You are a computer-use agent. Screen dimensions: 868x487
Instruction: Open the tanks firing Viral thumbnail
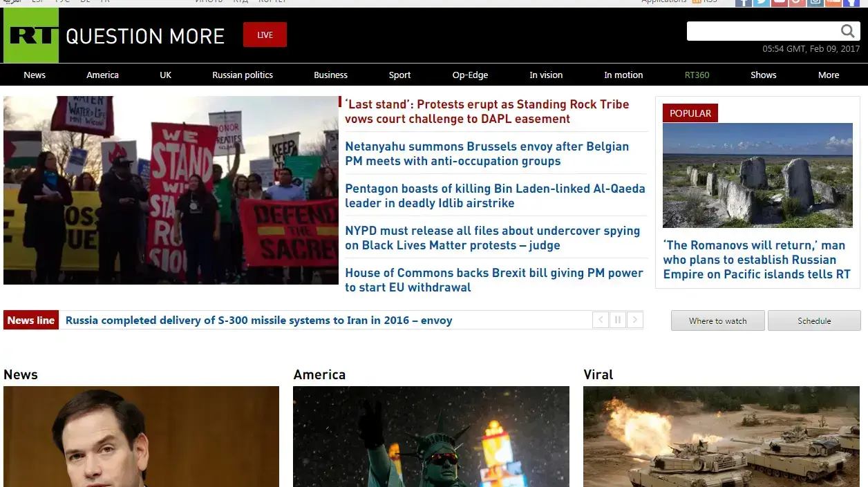pyautogui.click(x=721, y=437)
